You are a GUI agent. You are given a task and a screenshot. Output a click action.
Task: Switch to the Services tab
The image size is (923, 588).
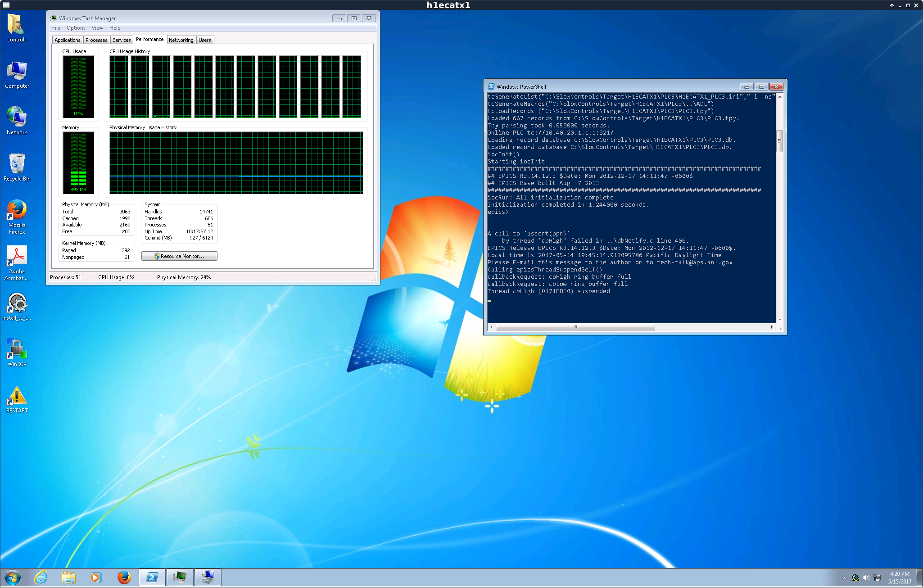(x=122, y=40)
